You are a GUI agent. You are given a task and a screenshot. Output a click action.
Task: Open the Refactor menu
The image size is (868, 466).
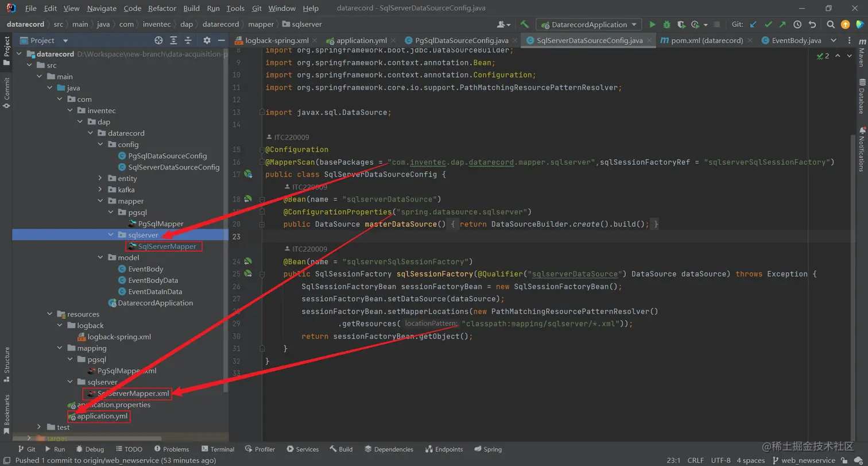pyautogui.click(x=162, y=9)
